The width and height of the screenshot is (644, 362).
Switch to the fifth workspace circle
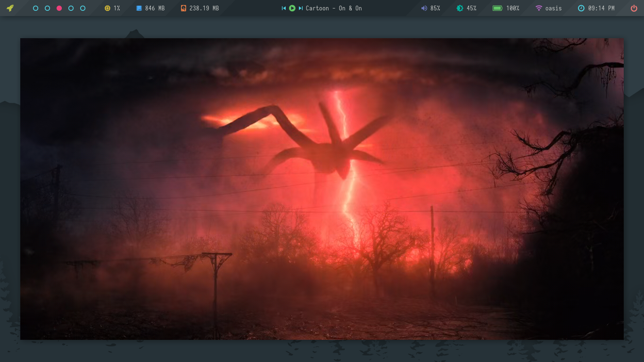coord(83,8)
